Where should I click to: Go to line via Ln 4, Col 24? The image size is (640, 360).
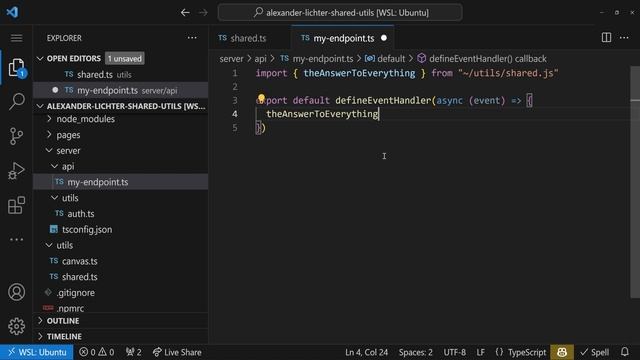click(367, 352)
